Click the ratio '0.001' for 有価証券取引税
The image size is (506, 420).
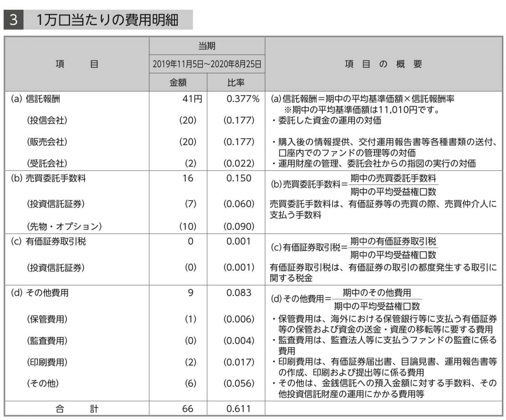pos(239,242)
